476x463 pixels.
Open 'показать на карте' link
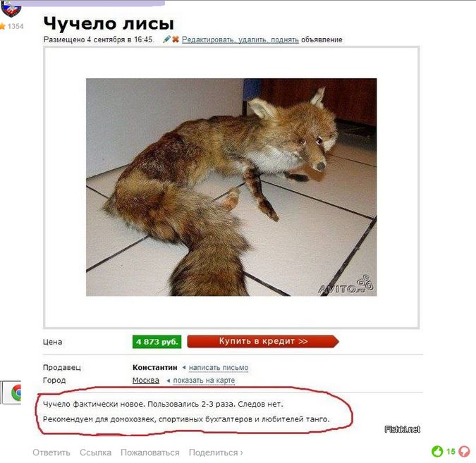coord(204,381)
